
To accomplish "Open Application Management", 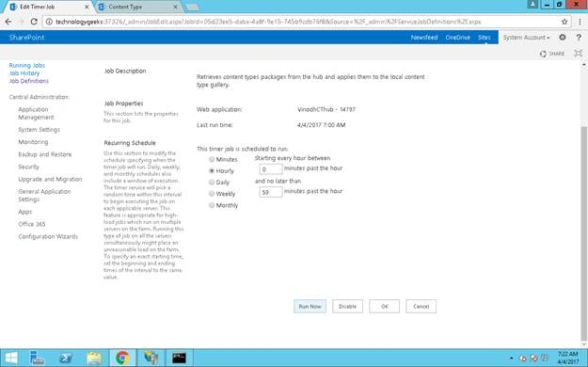I will [x=36, y=113].
